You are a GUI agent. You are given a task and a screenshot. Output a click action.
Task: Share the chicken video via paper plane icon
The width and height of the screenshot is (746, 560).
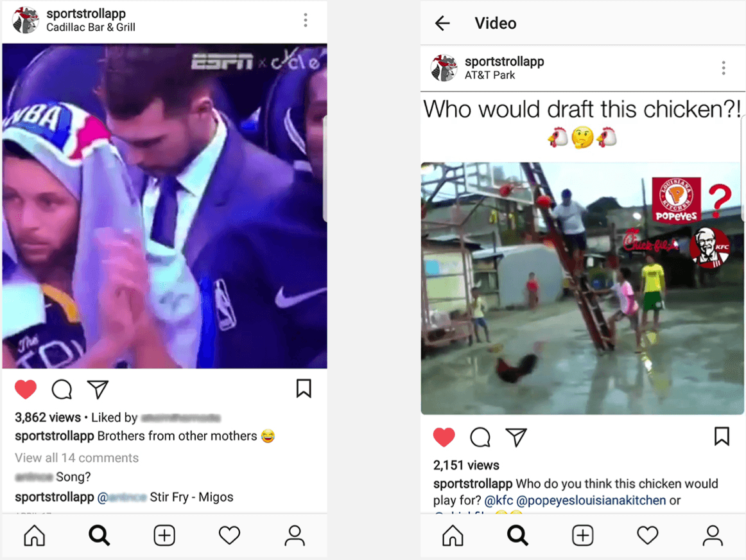pos(516,437)
